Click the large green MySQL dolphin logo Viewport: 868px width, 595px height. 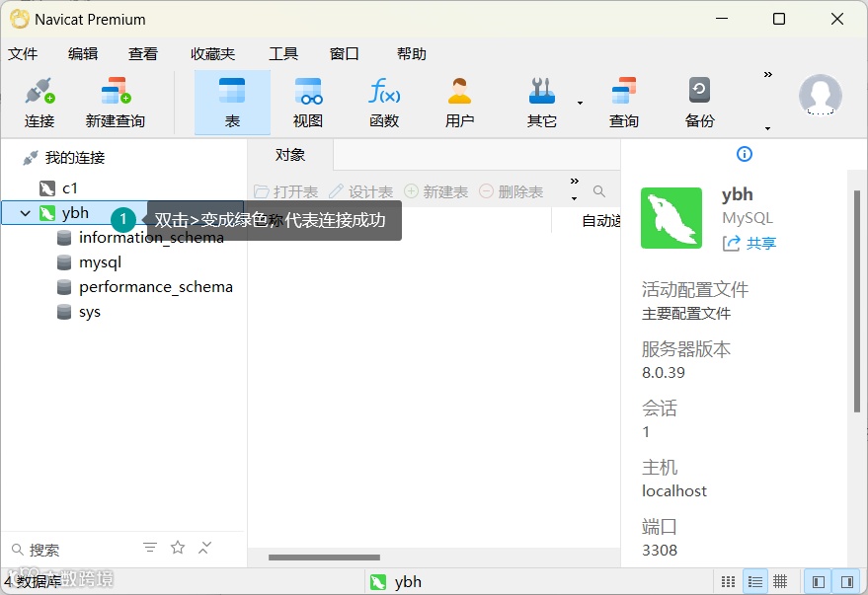coord(671,218)
